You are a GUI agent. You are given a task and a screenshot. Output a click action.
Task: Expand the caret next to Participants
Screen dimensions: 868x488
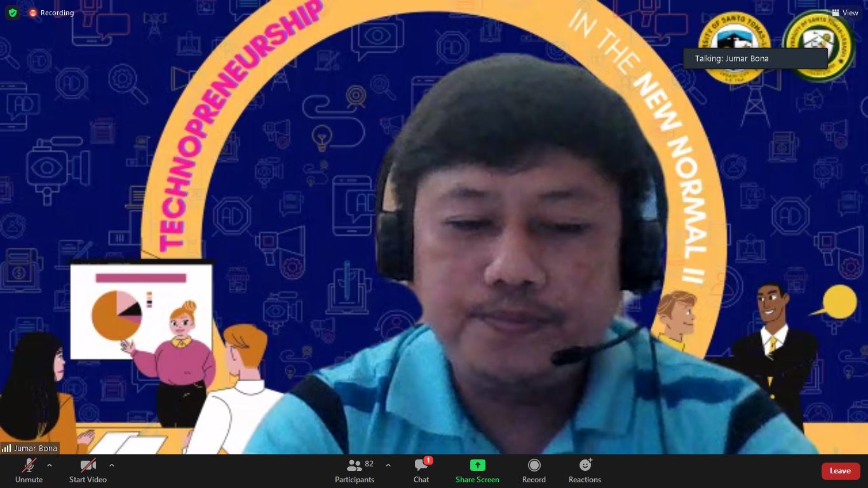388,465
